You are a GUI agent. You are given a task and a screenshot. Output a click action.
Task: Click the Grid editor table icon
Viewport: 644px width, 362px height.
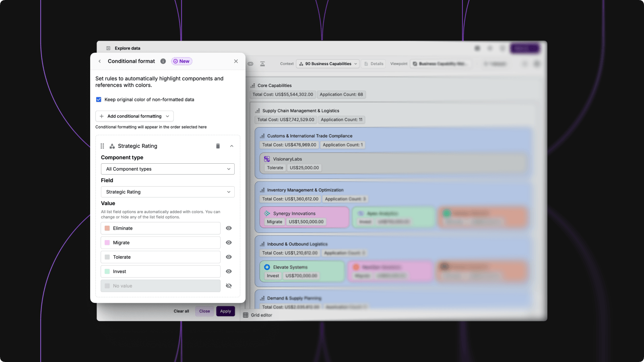click(246, 315)
